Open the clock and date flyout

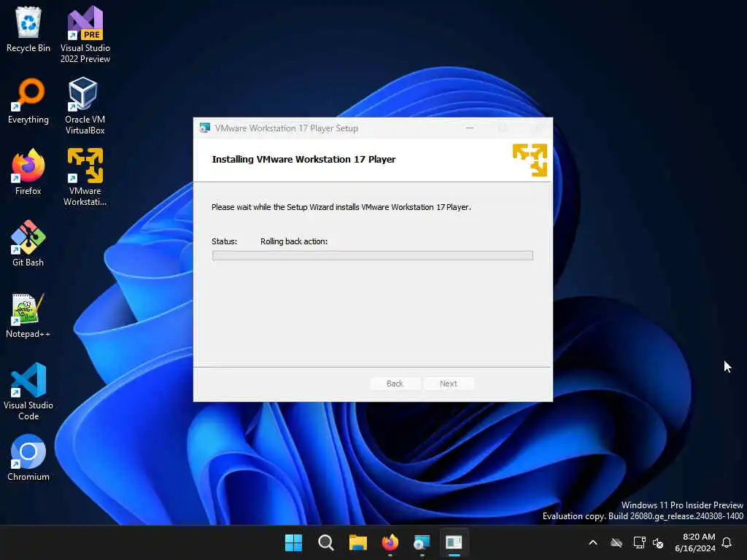[695, 542]
